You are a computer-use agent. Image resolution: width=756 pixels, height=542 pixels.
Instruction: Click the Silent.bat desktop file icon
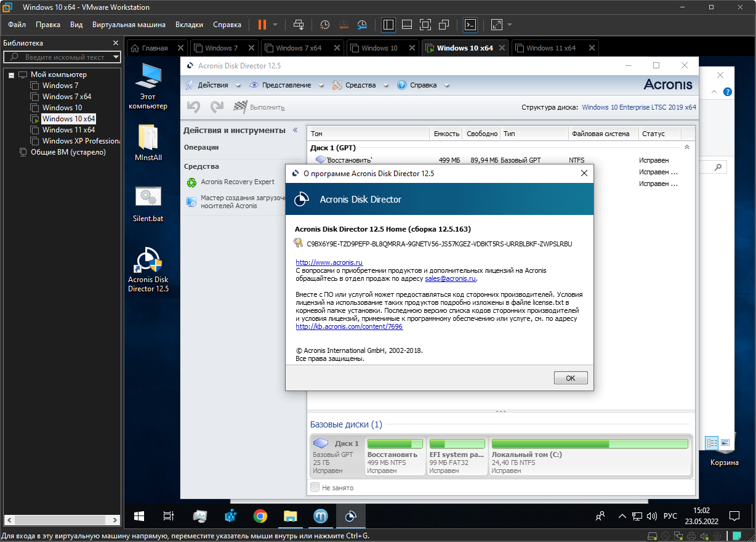coord(148,197)
